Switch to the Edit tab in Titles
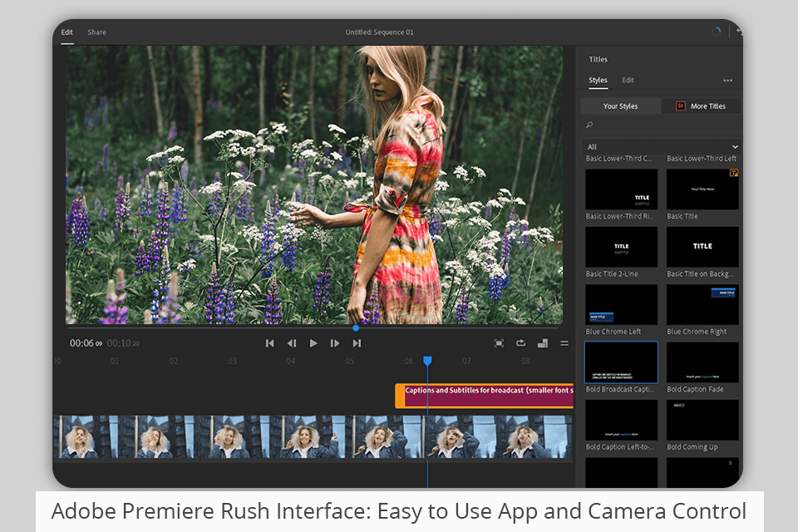 click(628, 81)
